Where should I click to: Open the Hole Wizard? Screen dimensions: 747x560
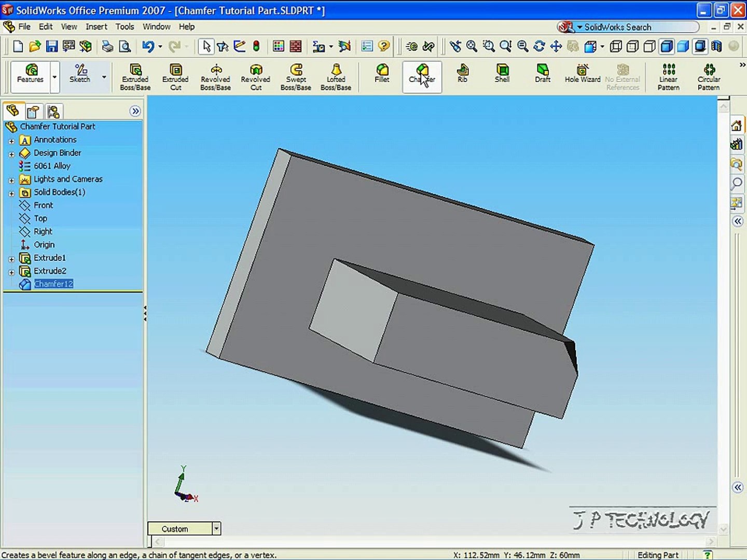(x=583, y=74)
